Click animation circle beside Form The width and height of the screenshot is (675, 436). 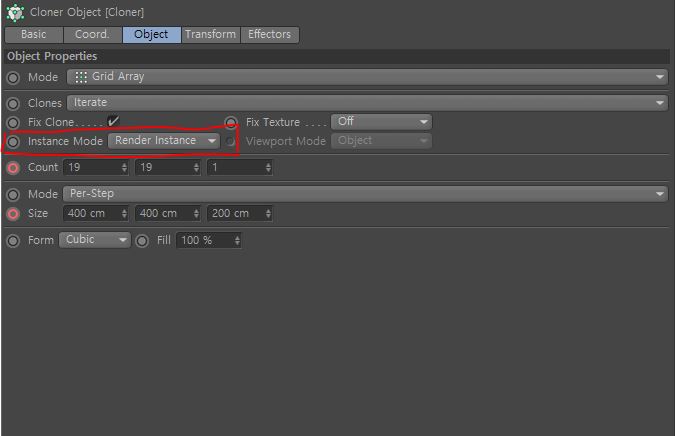(13, 241)
